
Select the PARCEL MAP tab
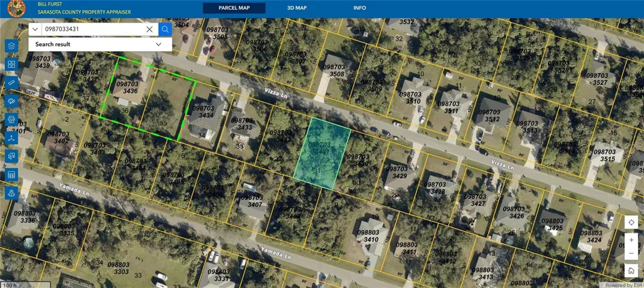pos(234,8)
